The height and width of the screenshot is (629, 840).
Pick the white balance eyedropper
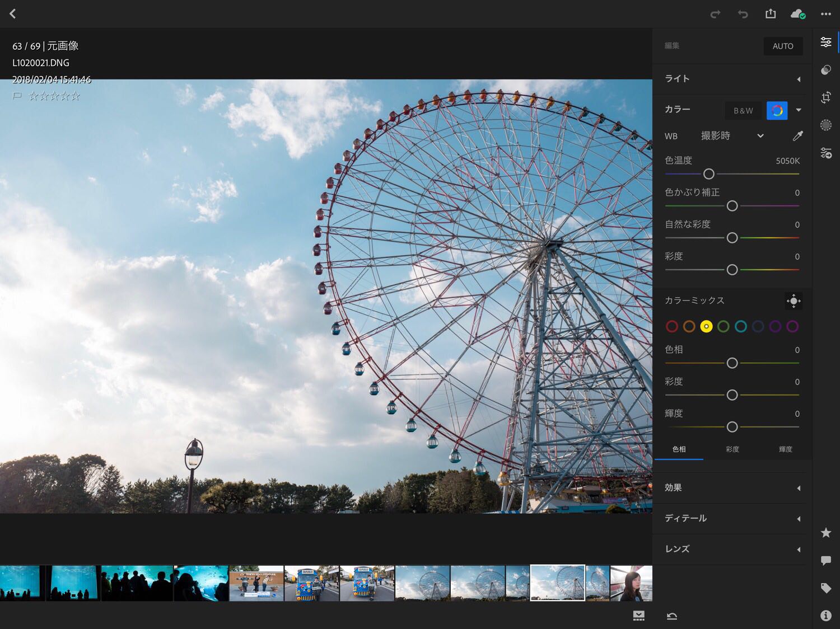[x=797, y=136]
